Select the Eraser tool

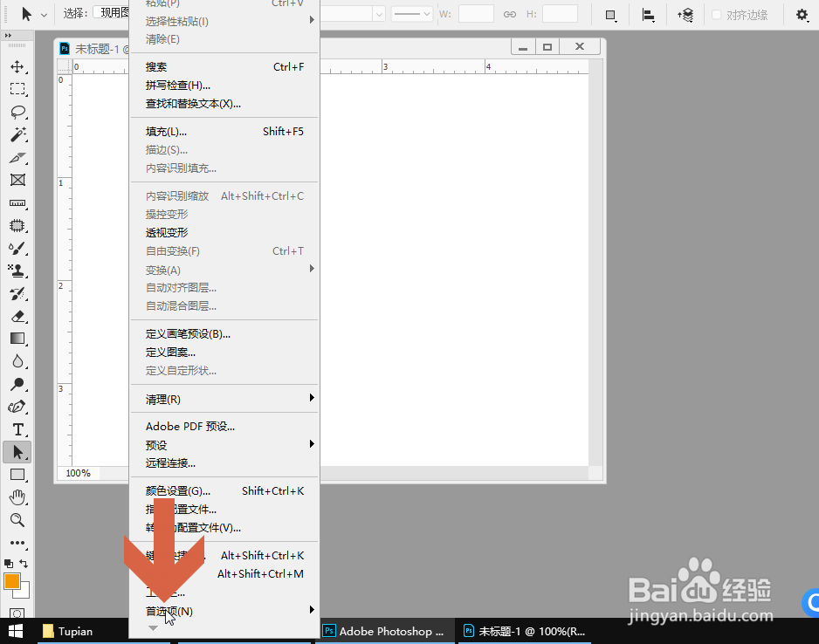[x=17, y=316]
